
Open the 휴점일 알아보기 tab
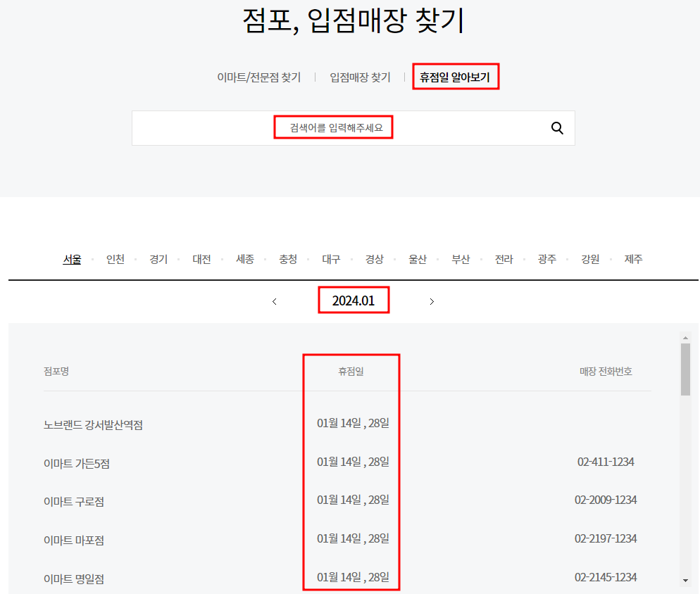(x=455, y=77)
